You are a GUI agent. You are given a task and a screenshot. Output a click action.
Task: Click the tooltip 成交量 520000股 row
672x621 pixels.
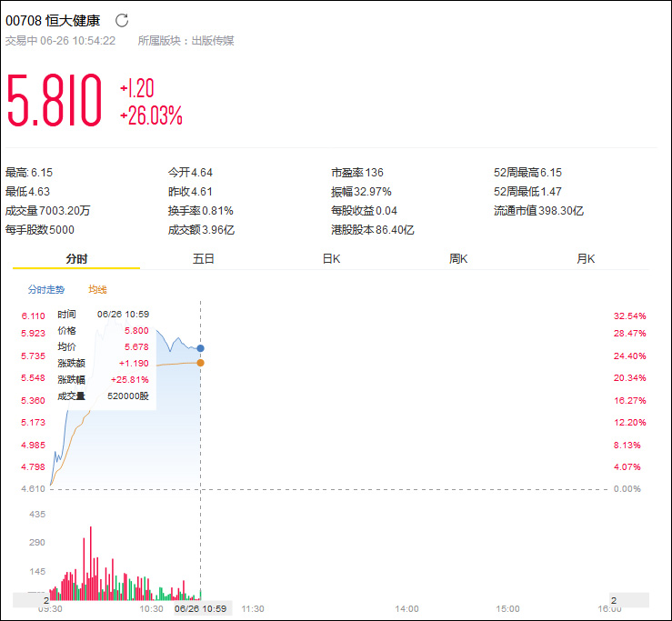[104, 396]
